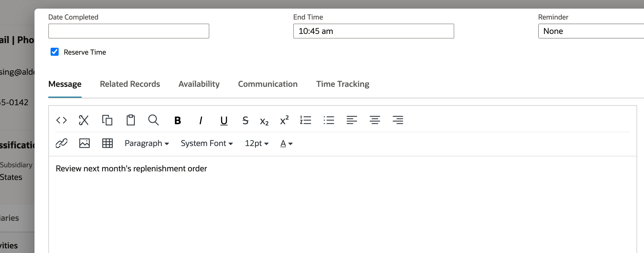Uncheck the Reserve Time checkbox
Image resolution: width=644 pixels, height=253 pixels.
coord(55,52)
